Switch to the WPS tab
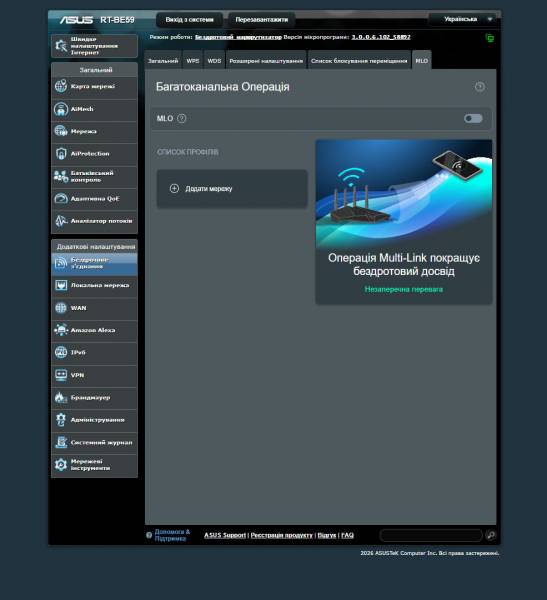Image resolution: width=547 pixels, height=600 pixels. pos(193,60)
